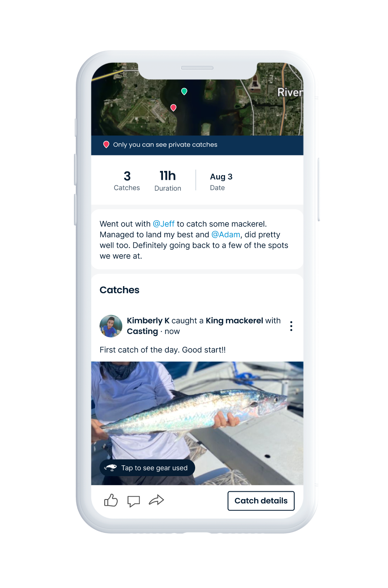Viewport: 388px width, 588px height.
Task: Tap the fishing lure gear icon
Action: 111,468
